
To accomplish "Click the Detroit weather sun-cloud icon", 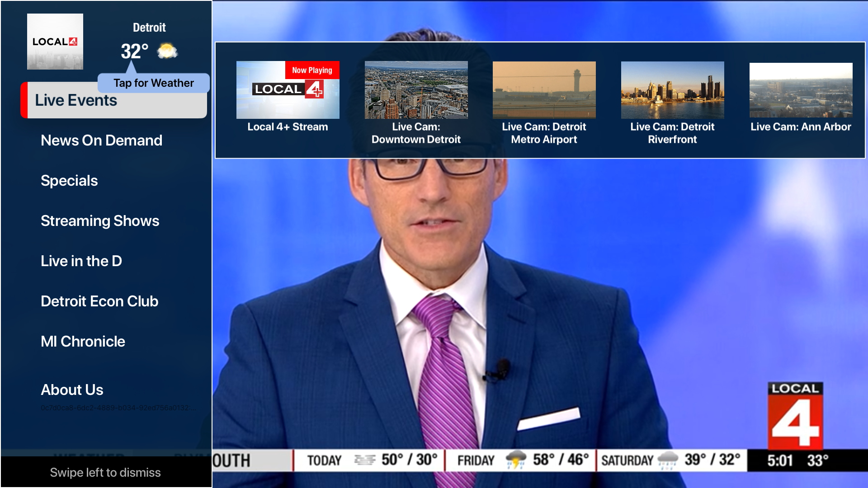I will 167,51.
